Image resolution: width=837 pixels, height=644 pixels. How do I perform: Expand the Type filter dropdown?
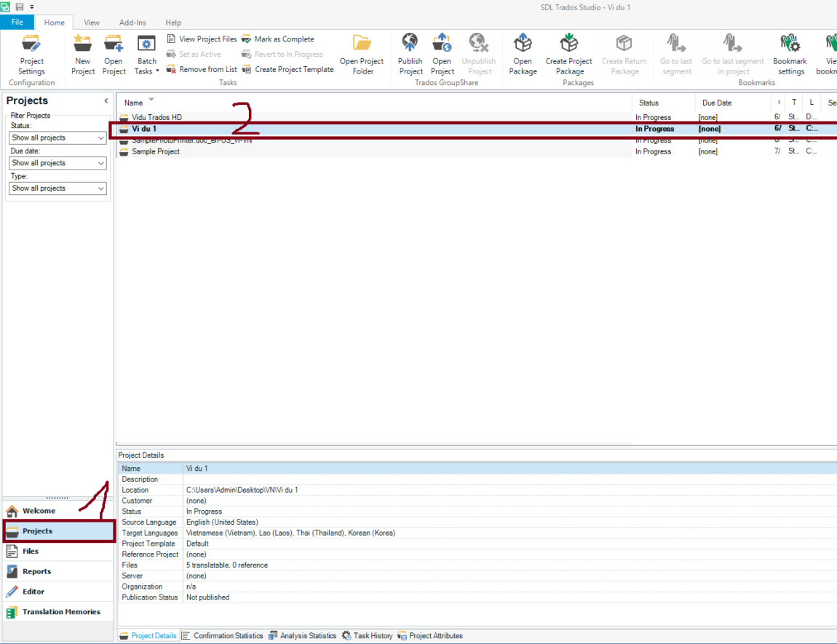pyautogui.click(x=58, y=188)
